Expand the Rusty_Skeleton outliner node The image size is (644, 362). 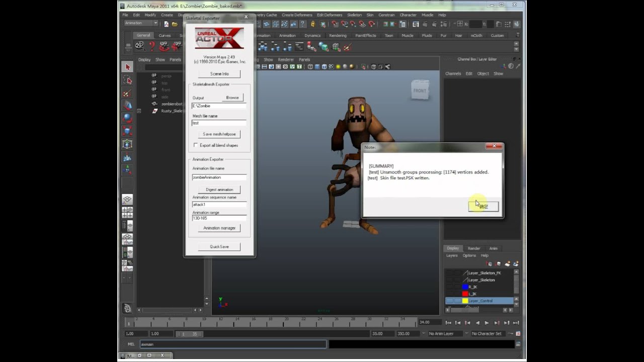coord(139,111)
